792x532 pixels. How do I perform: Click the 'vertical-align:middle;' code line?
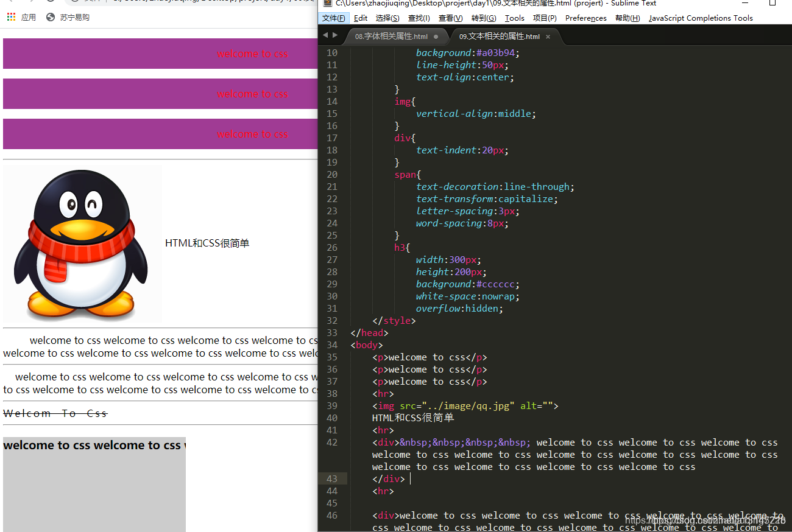click(x=476, y=114)
